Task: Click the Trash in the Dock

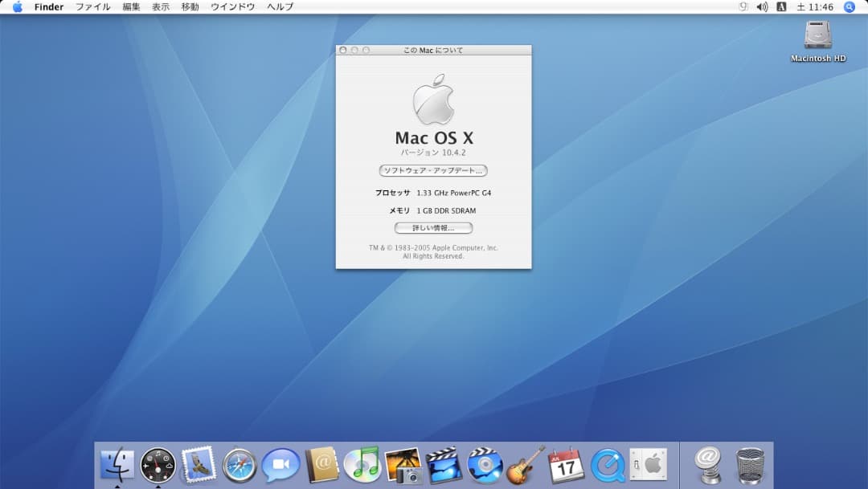Action: (x=750, y=464)
